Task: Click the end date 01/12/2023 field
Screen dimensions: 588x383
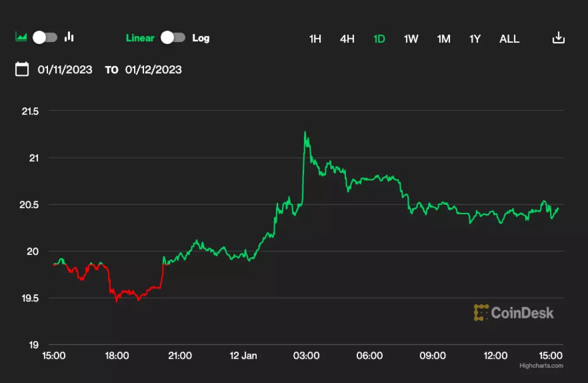Action: coord(153,69)
